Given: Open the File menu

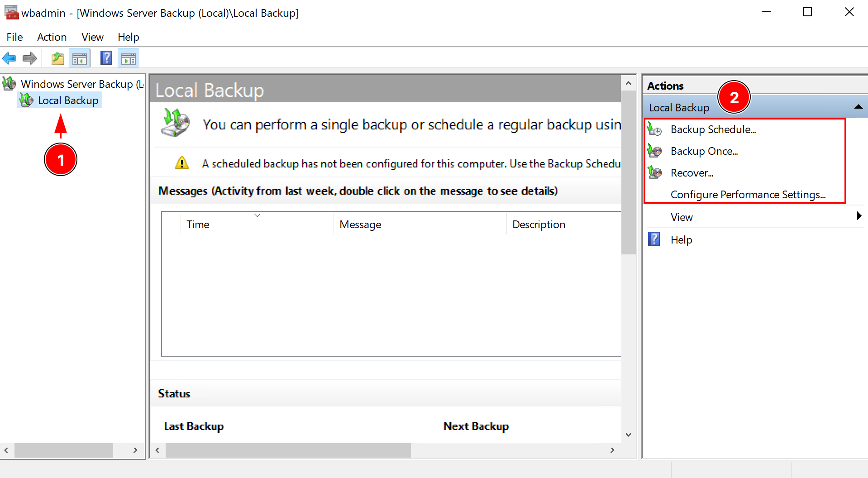Looking at the screenshot, I should pyautogui.click(x=14, y=37).
